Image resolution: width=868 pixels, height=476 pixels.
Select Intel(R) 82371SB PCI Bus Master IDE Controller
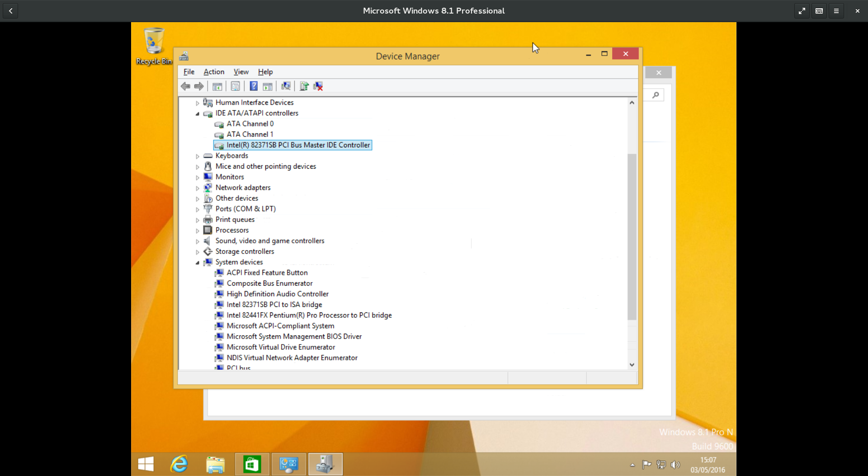pyautogui.click(x=298, y=145)
